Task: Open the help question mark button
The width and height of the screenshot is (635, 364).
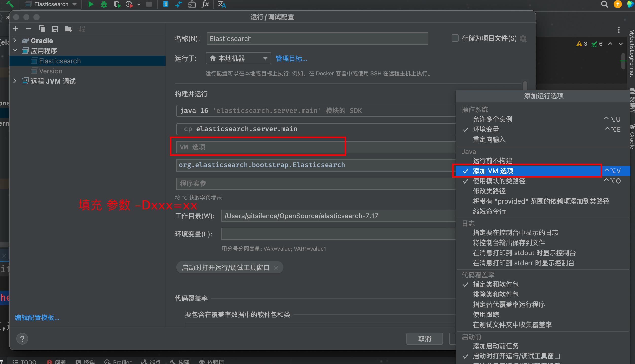Action: tap(22, 338)
